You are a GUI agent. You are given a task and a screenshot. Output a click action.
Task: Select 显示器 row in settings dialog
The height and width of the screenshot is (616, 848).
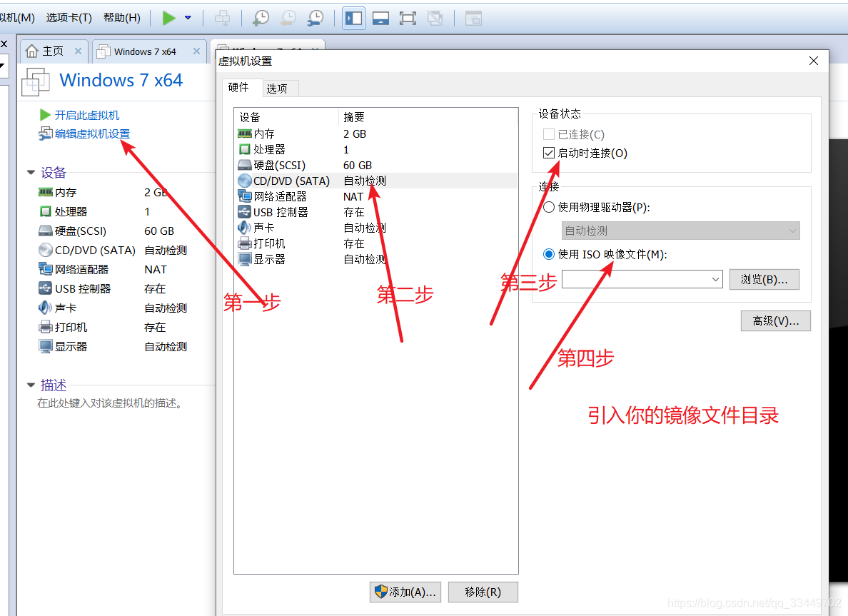pos(376,259)
